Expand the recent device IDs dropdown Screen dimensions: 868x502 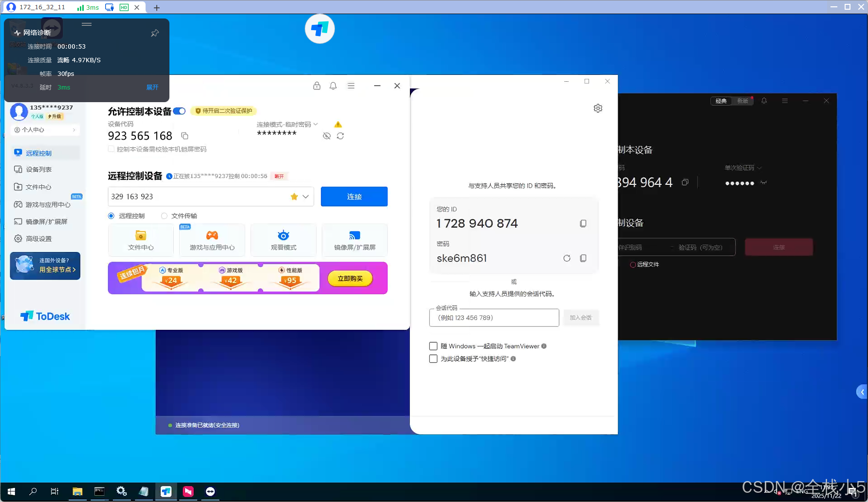pyautogui.click(x=306, y=197)
